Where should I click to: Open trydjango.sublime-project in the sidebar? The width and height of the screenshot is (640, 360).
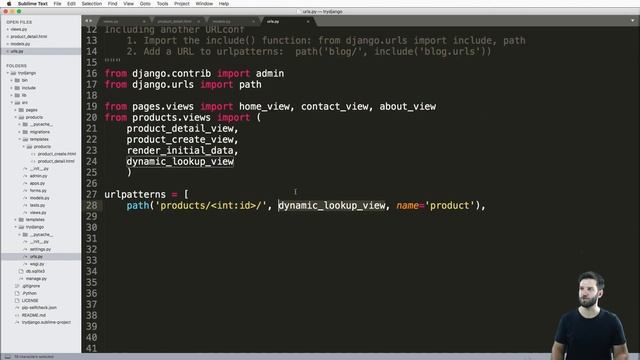(46, 322)
